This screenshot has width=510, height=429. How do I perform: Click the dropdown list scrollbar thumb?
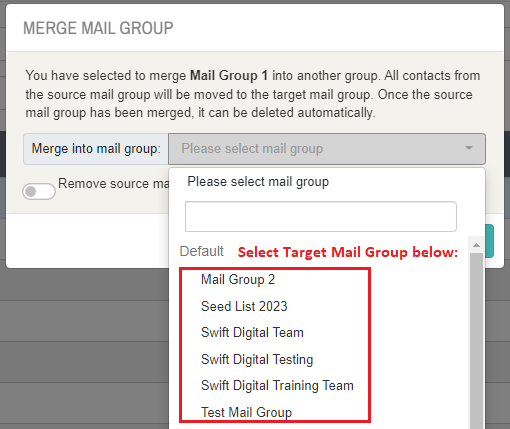click(x=476, y=340)
